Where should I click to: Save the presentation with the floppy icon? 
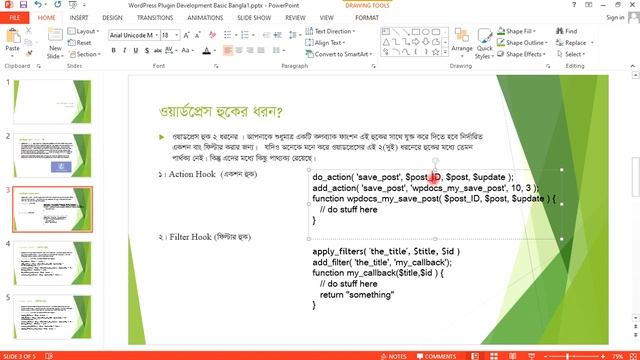pos(23,5)
